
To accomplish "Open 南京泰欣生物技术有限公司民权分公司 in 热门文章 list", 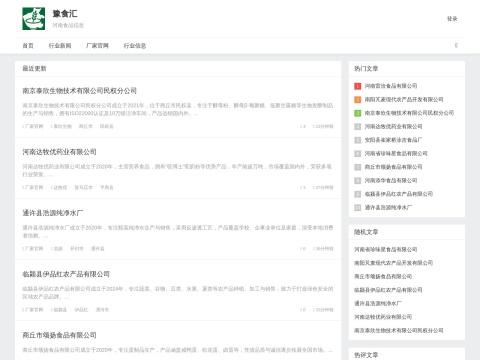I will point(409,113).
